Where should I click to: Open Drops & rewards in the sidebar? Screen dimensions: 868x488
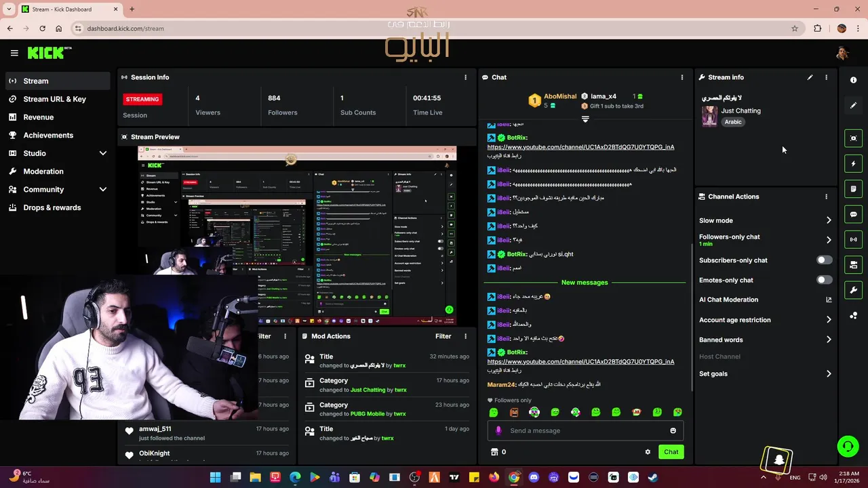(x=57, y=207)
